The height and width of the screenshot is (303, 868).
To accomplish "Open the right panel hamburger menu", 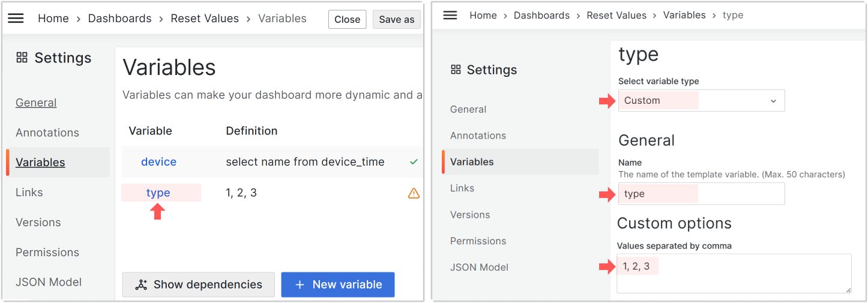I will coord(450,15).
